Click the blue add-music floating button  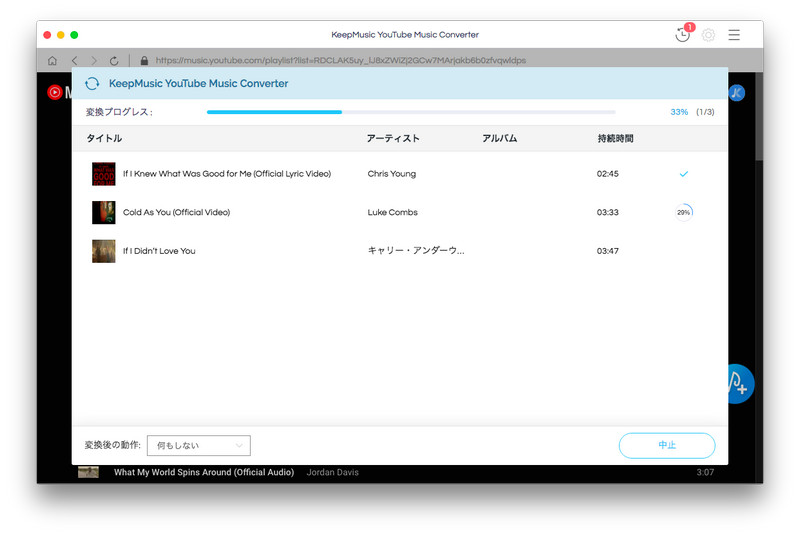(x=740, y=384)
